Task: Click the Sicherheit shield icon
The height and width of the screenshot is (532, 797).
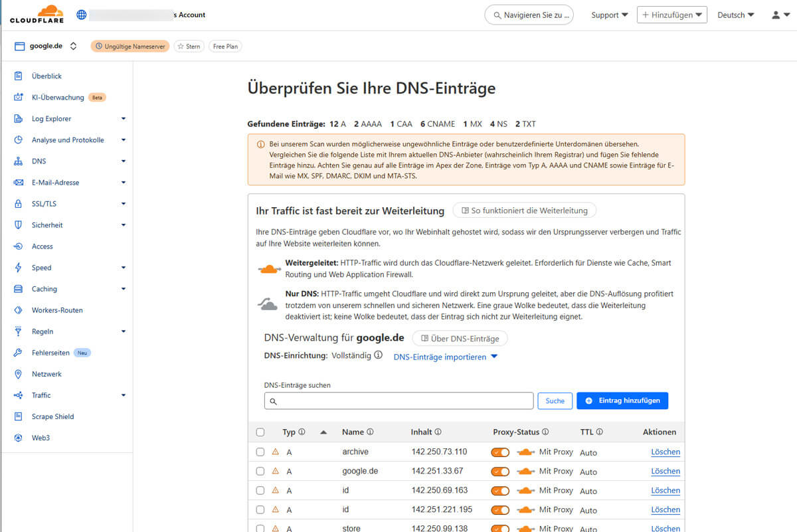Action: click(x=19, y=225)
